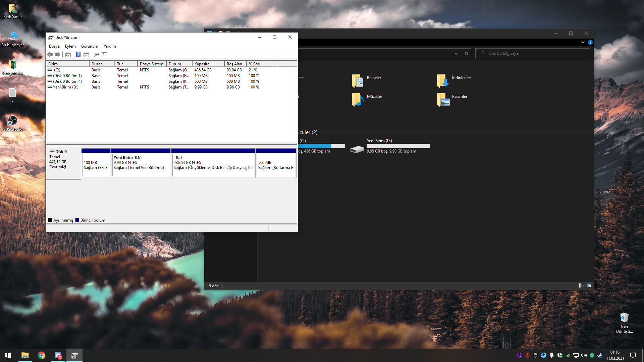
Task: Sort volumes by Dosya Sistemi column
Action: tap(152, 64)
